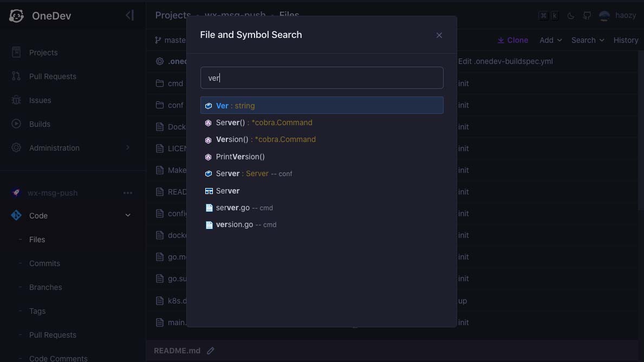Toggle dark mode with the moon icon
The width and height of the screenshot is (644, 362).
pyautogui.click(x=570, y=16)
